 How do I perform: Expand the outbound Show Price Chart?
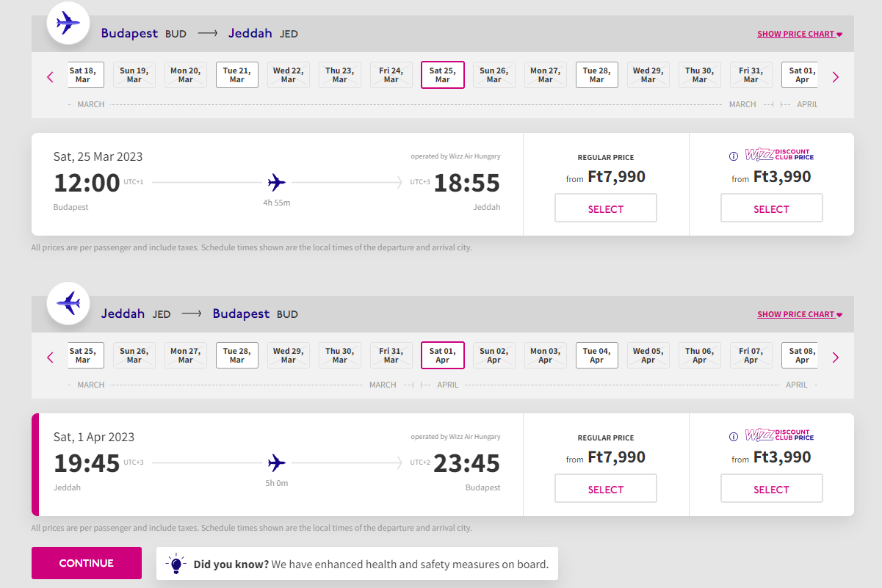coord(800,34)
